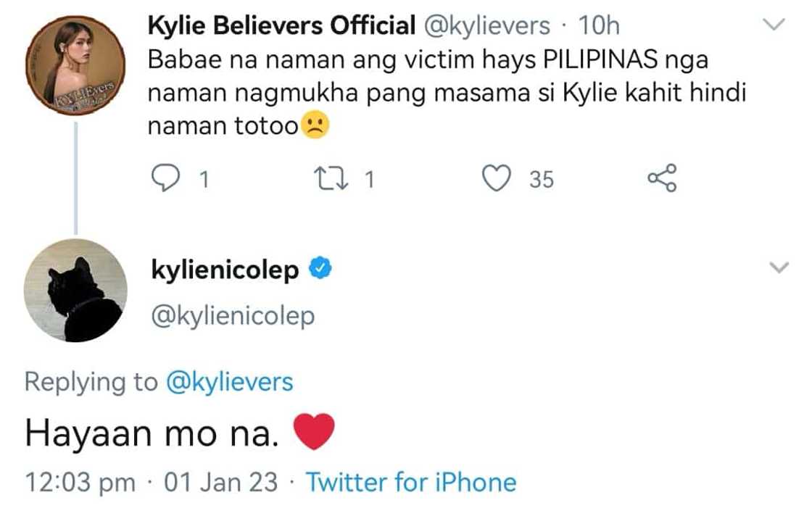Expand the top tweet's chevron menu
Image resolution: width=812 pixels, height=511 pixels.
[x=775, y=25]
